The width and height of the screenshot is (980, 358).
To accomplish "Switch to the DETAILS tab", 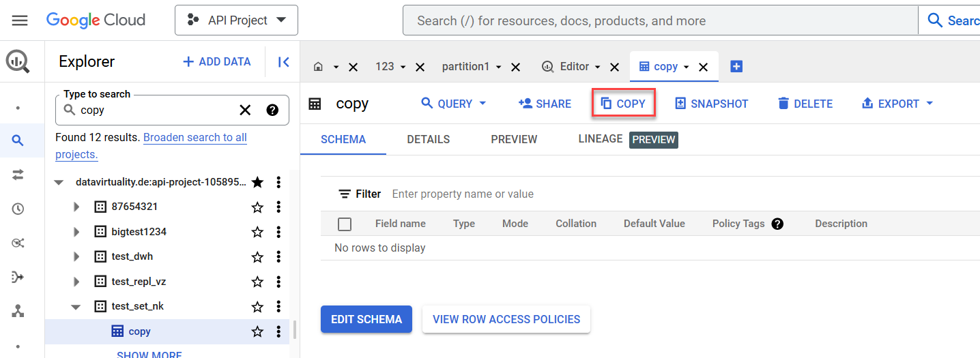I will (428, 139).
